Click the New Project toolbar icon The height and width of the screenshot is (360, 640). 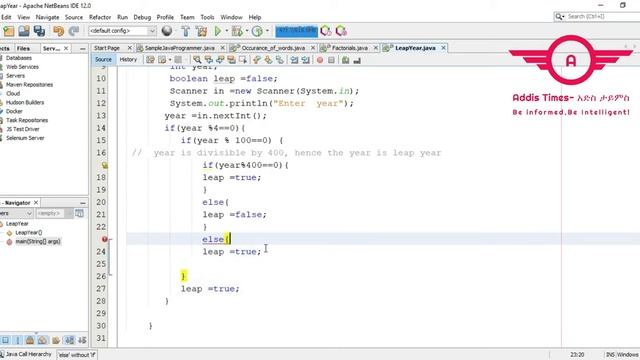9,31
